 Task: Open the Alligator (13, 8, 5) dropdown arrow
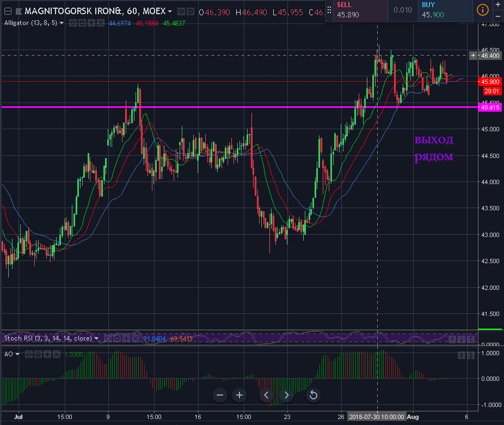point(62,23)
